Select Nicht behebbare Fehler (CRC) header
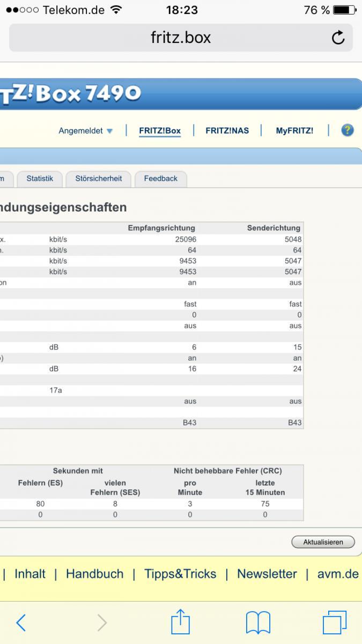This screenshot has height=644, width=362. pyautogui.click(x=227, y=471)
